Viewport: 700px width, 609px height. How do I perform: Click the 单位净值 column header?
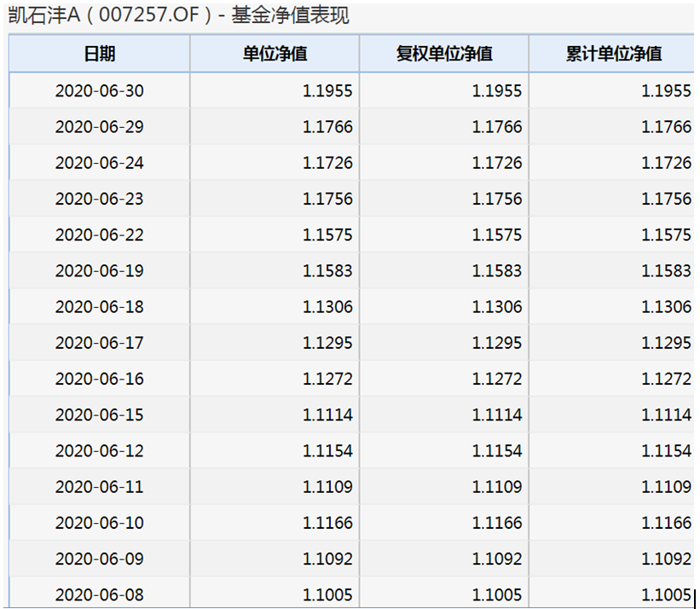(x=275, y=54)
